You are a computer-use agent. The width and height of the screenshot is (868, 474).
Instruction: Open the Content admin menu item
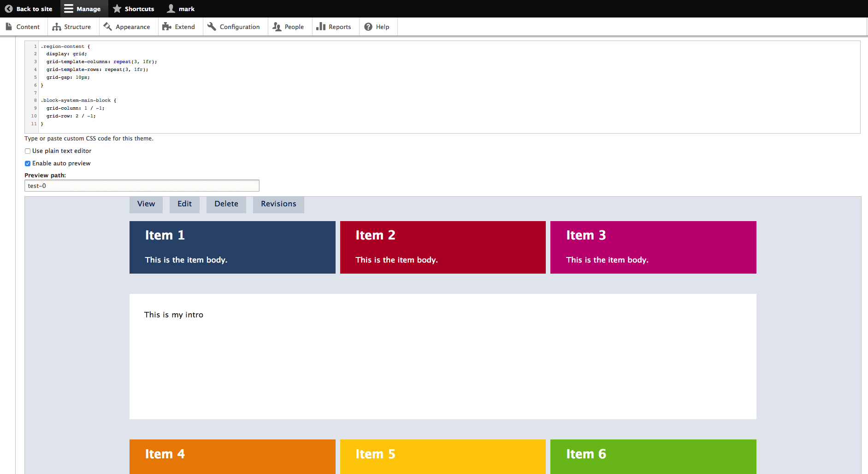pos(23,27)
